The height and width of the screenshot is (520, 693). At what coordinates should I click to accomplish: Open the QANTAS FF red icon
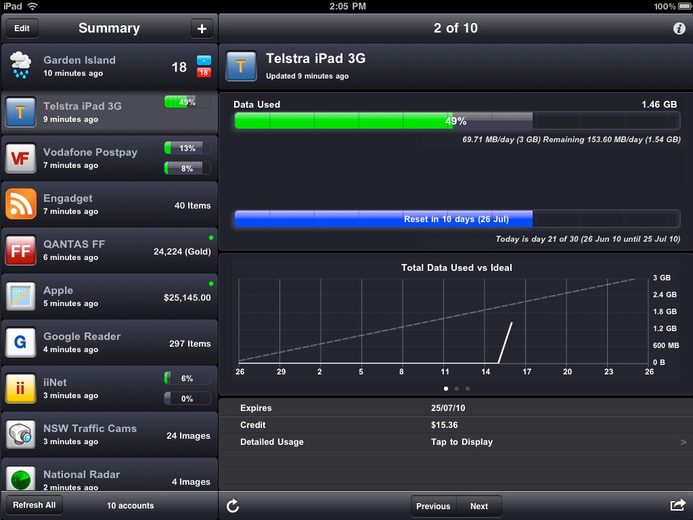click(20, 251)
